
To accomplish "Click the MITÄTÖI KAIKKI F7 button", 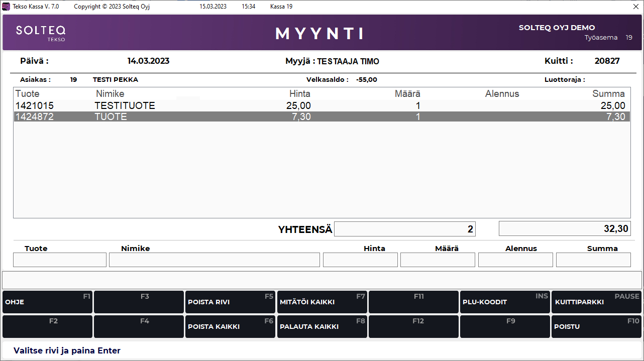I will [322, 302].
